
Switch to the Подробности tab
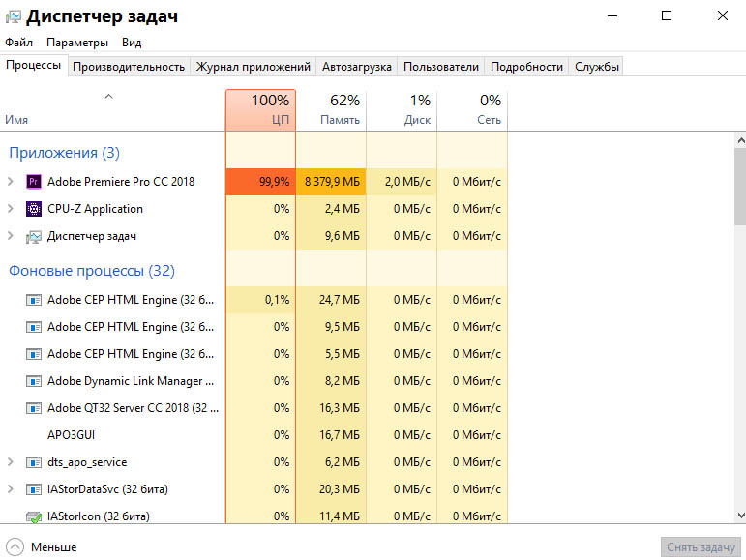point(526,67)
